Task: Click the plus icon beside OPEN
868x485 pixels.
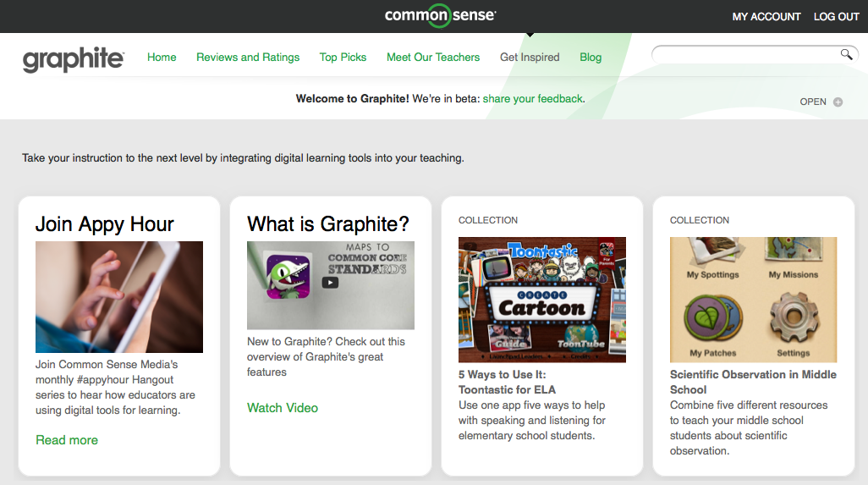Action: click(x=838, y=102)
